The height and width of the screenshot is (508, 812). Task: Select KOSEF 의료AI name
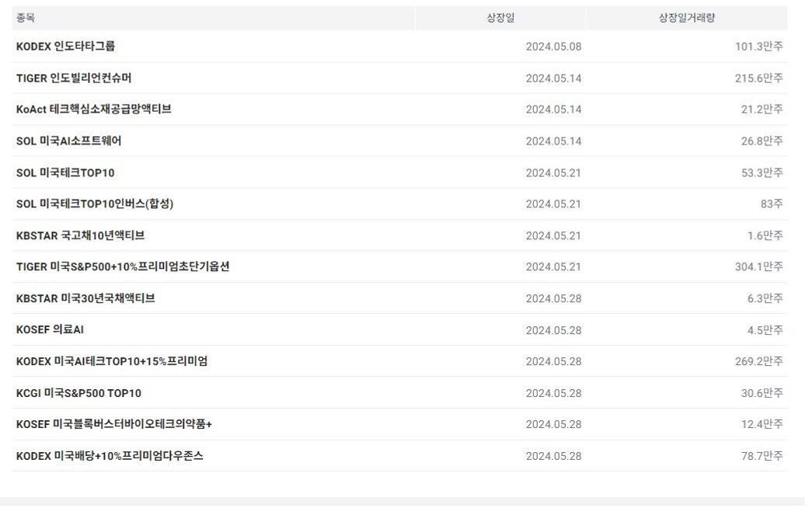[50, 330]
